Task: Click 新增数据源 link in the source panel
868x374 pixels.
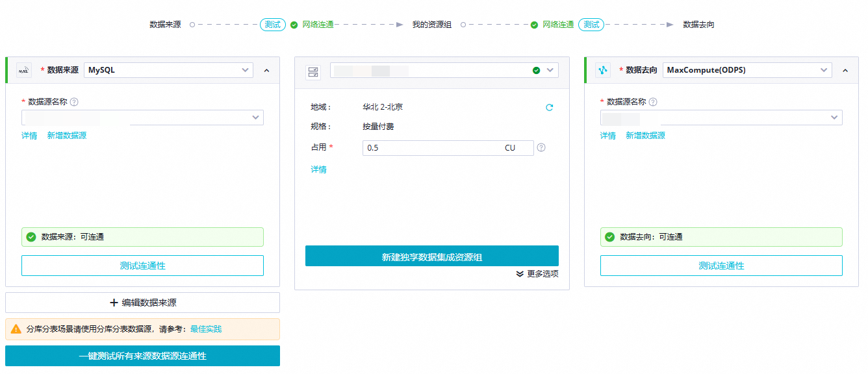Action: click(67, 136)
